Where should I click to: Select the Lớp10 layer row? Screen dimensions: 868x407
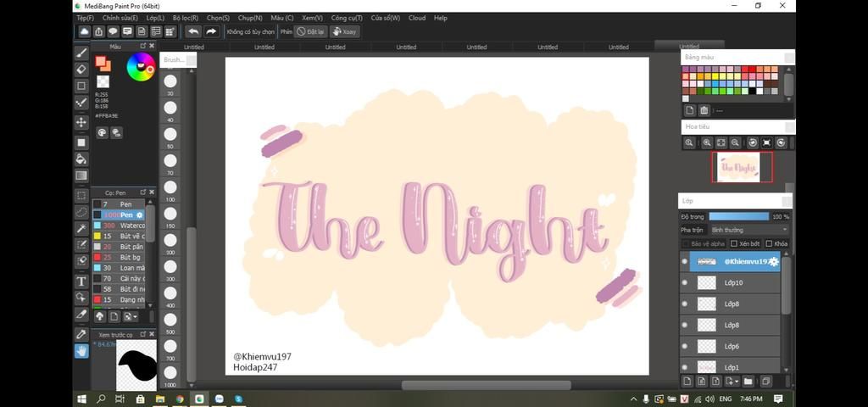(x=730, y=283)
